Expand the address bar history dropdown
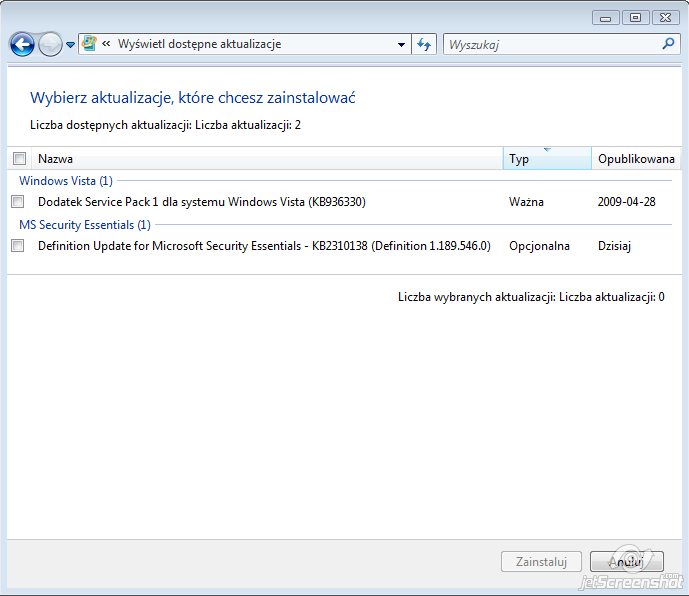 coord(401,44)
